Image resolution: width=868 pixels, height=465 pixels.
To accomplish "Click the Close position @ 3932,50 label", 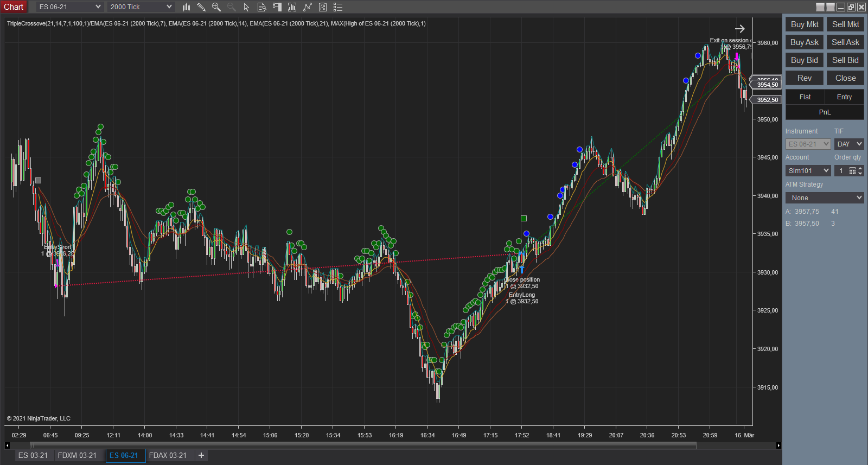I will (x=522, y=283).
